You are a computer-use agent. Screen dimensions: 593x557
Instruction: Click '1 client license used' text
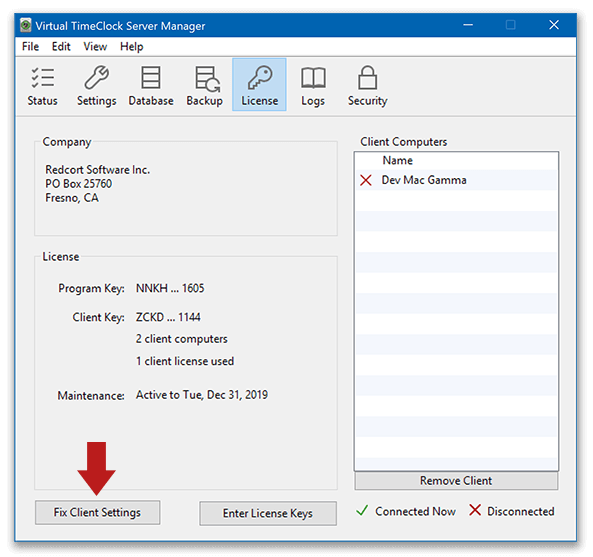click(x=185, y=361)
